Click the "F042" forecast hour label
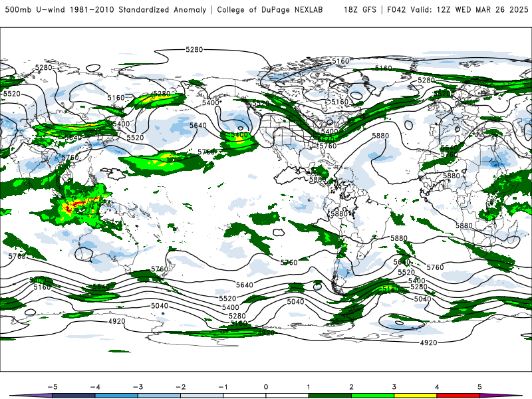 [x=396, y=9]
